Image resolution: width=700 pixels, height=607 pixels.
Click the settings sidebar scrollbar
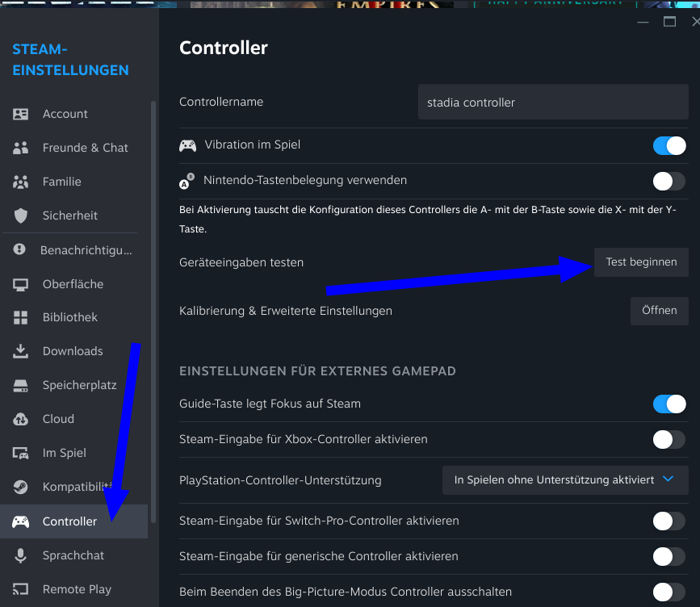[153, 312]
